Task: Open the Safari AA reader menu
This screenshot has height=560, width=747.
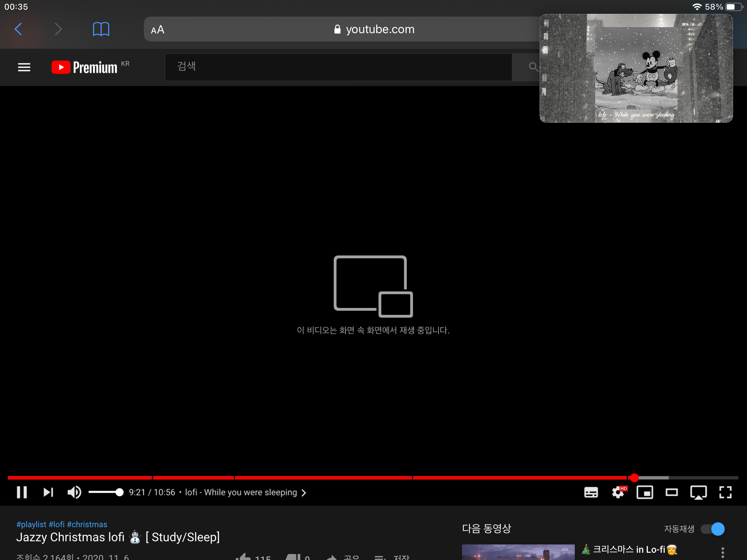Action: tap(158, 30)
